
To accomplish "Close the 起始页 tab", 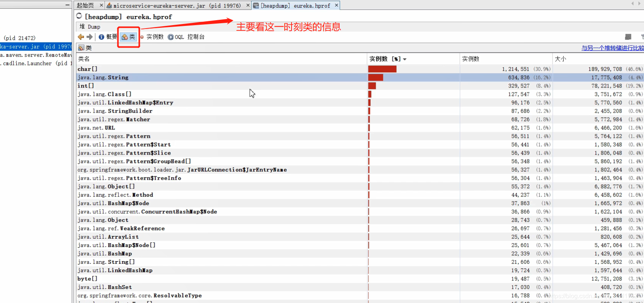I will (x=101, y=5).
